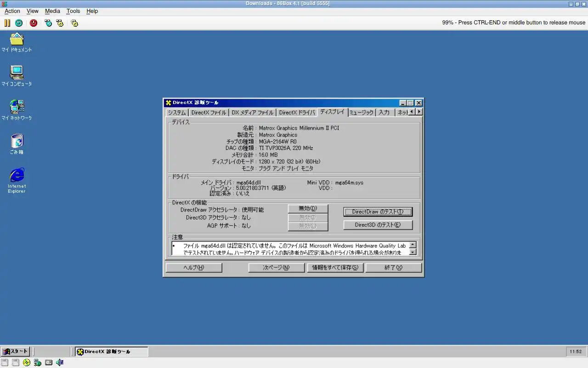The width and height of the screenshot is (588, 368).
Task: Click the DirectX dialog title bar icon
Action: (x=169, y=103)
